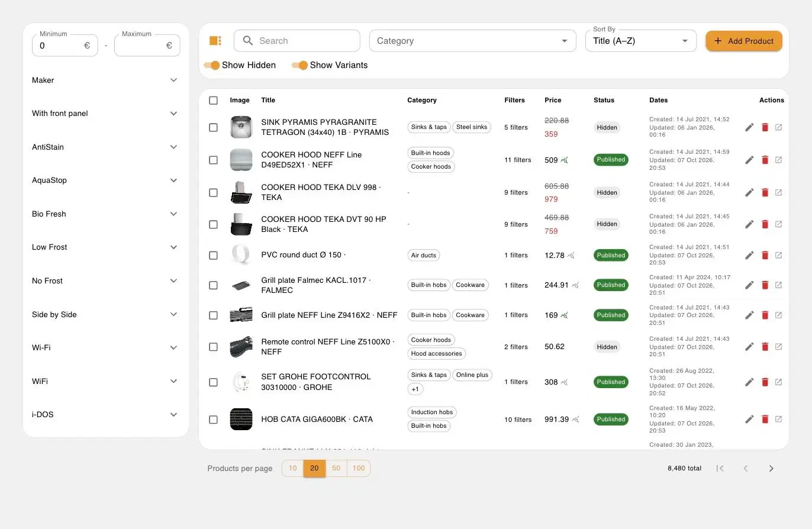Open the Sort By Title (A–Z) dropdown

point(640,41)
